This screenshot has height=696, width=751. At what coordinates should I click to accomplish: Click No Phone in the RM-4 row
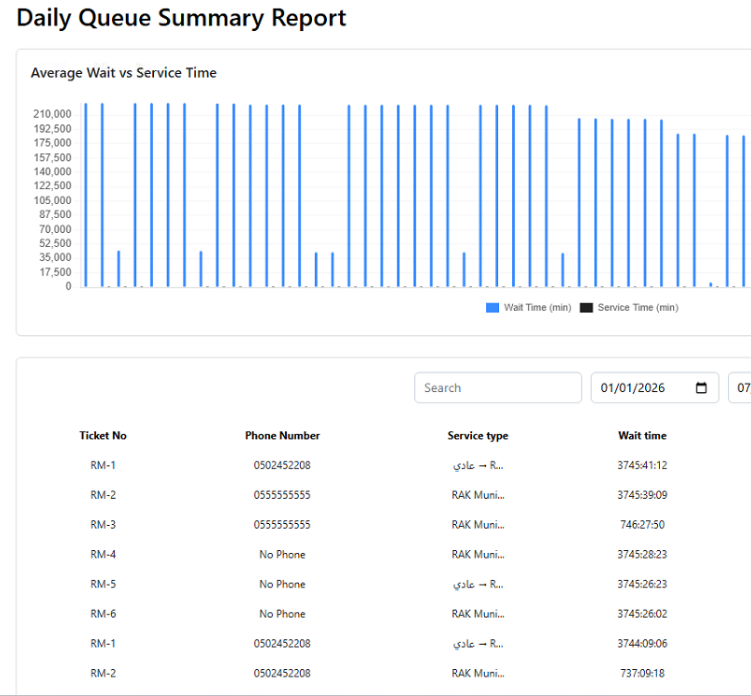(x=282, y=554)
